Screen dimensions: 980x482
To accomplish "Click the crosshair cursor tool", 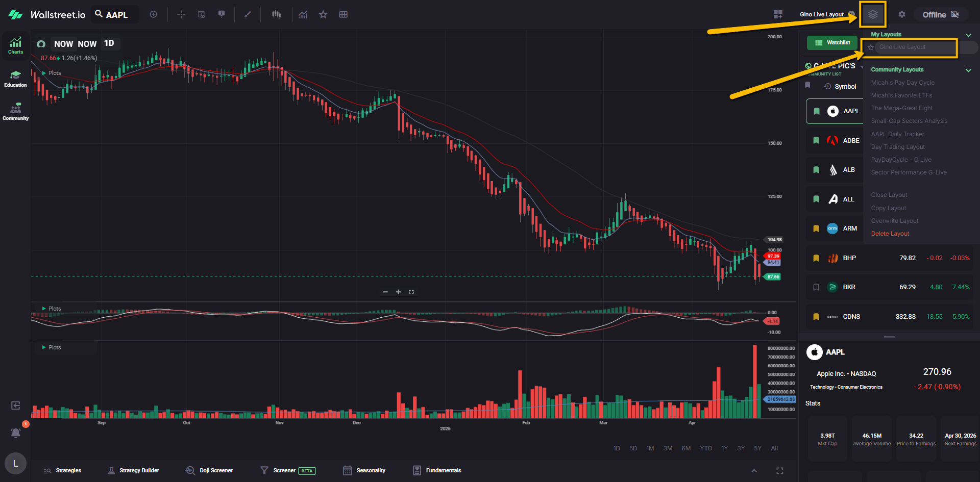I will (x=181, y=14).
